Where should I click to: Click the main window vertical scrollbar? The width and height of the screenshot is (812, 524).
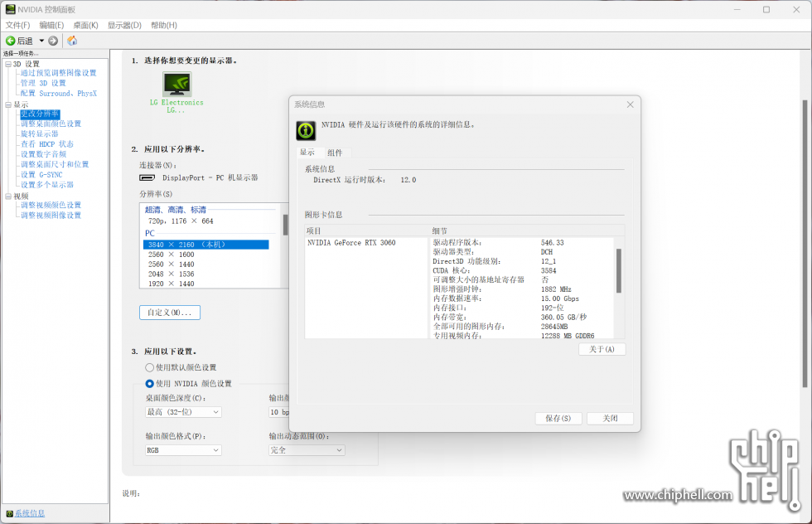tap(805, 244)
